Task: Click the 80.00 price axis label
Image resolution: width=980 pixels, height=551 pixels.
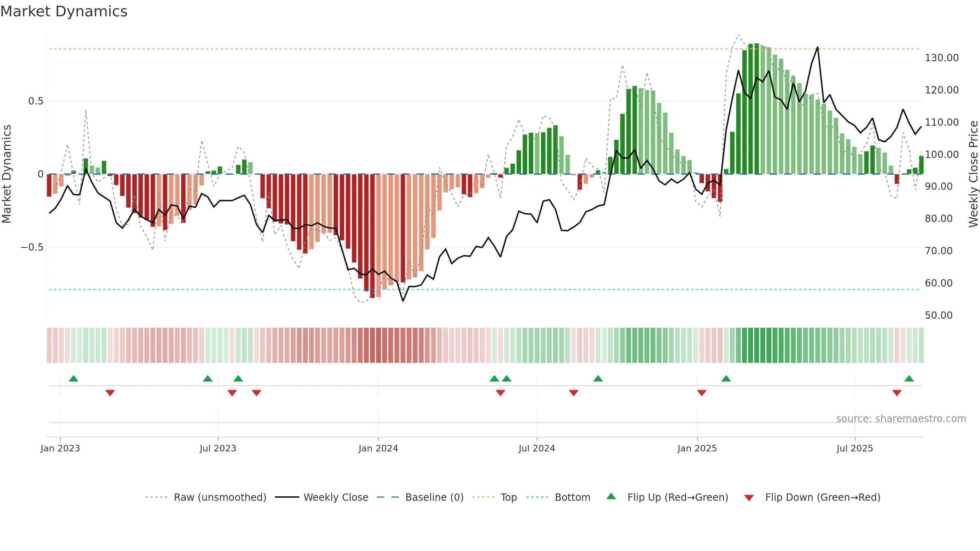Action: click(939, 219)
